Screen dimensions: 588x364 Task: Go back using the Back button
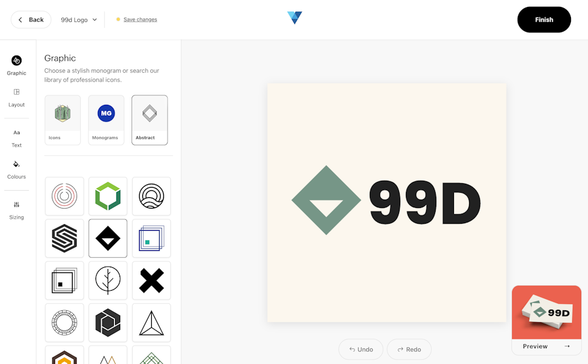(31, 20)
